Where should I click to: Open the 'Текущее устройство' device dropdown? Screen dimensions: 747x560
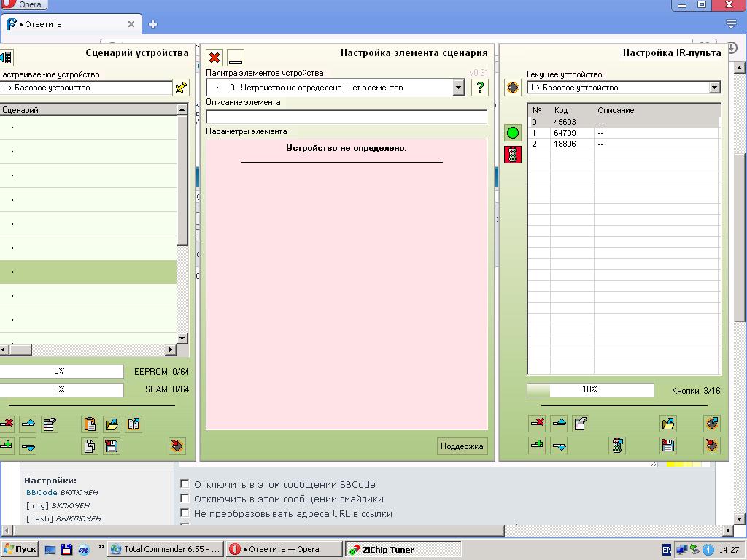[714, 87]
